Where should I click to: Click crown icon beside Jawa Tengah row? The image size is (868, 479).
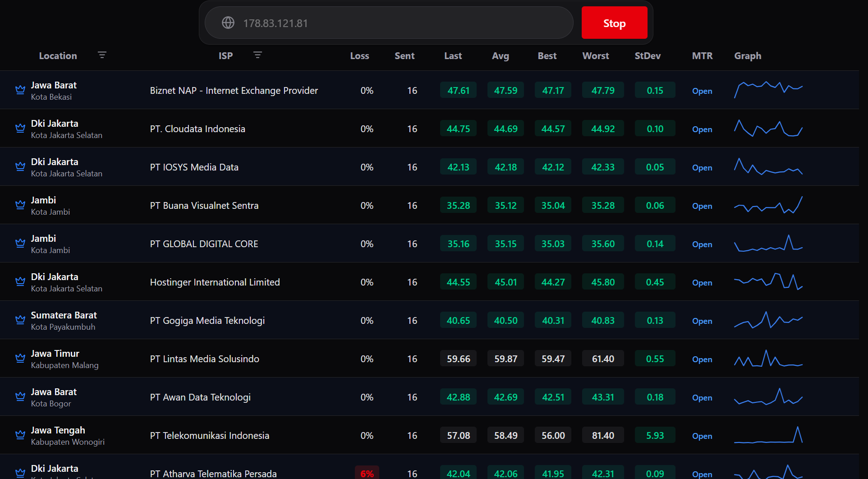(x=20, y=435)
